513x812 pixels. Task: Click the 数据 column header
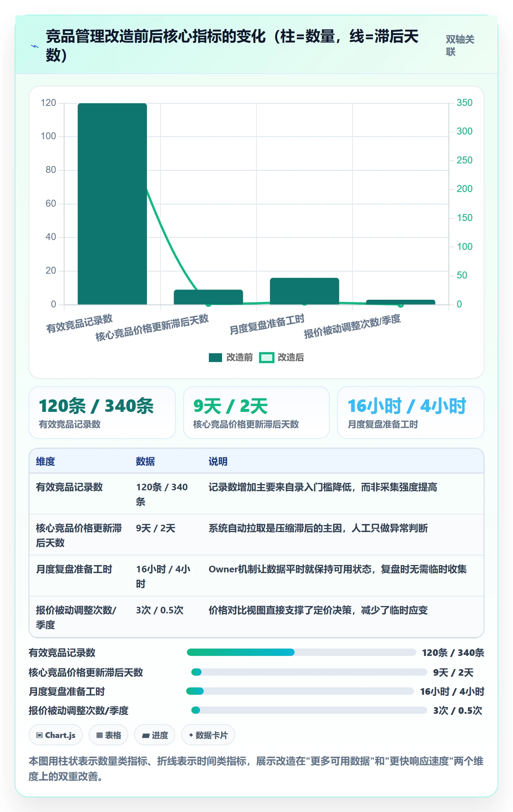pyautogui.click(x=145, y=461)
